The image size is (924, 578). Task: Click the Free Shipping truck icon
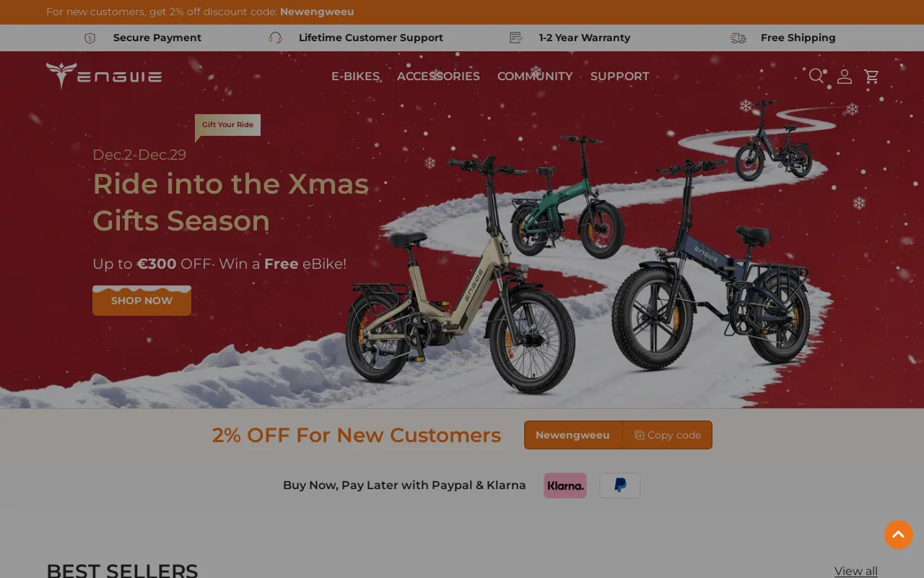(x=738, y=38)
